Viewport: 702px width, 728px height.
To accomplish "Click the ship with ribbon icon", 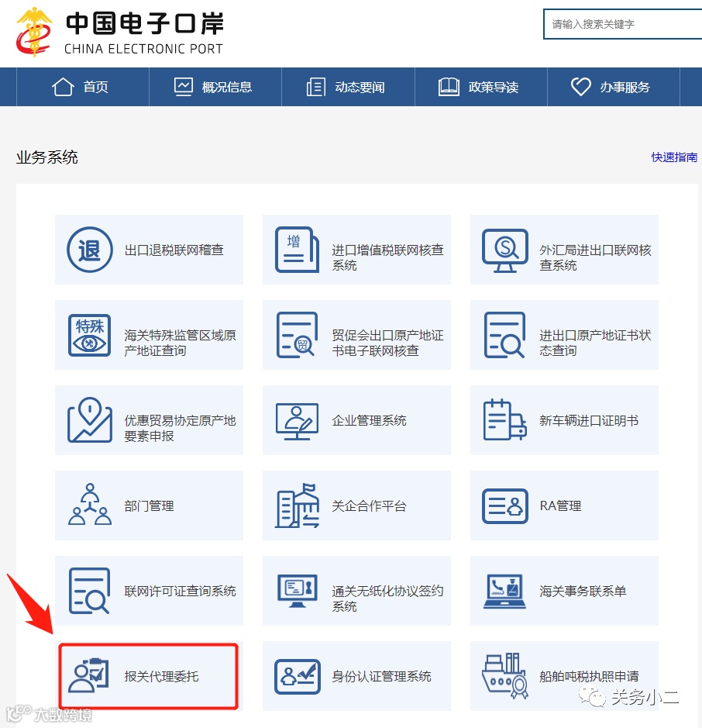I will [x=505, y=676].
